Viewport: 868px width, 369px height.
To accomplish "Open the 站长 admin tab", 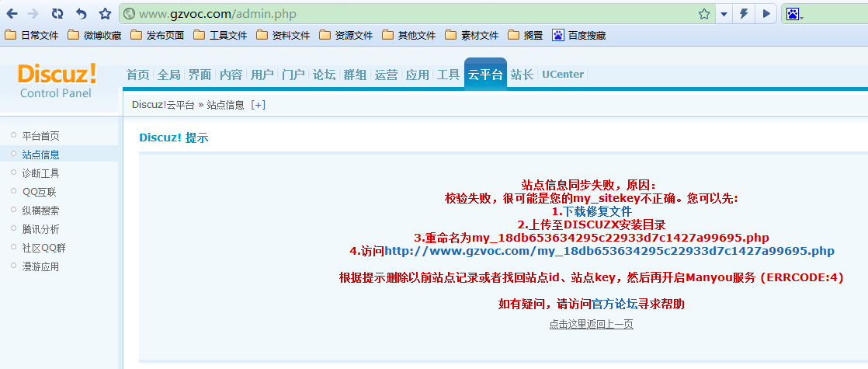I will [522, 75].
